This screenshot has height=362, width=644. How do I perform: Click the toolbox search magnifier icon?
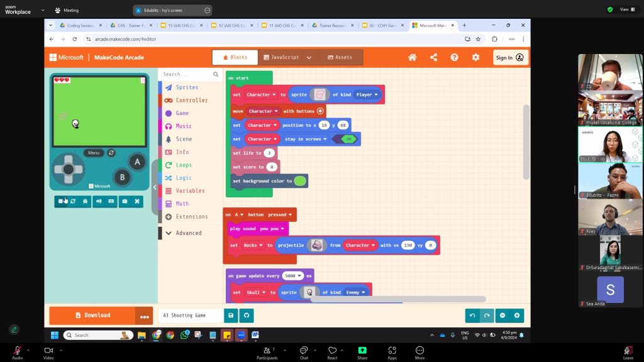(216, 74)
